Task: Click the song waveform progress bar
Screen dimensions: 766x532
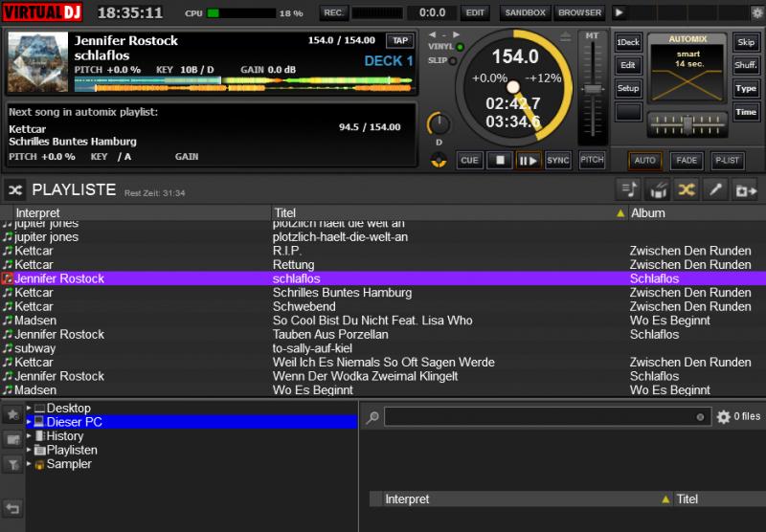Action: 243,84
